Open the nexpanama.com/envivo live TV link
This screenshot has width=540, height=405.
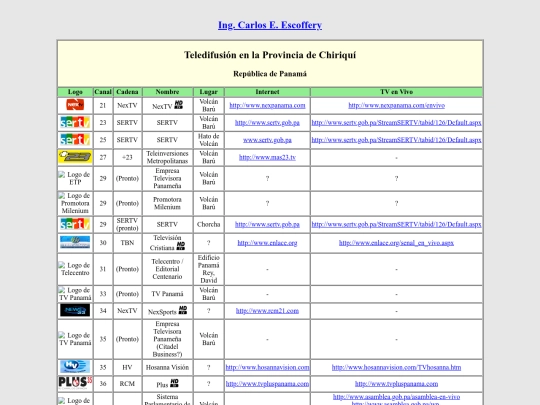click(x=396, y=105)
